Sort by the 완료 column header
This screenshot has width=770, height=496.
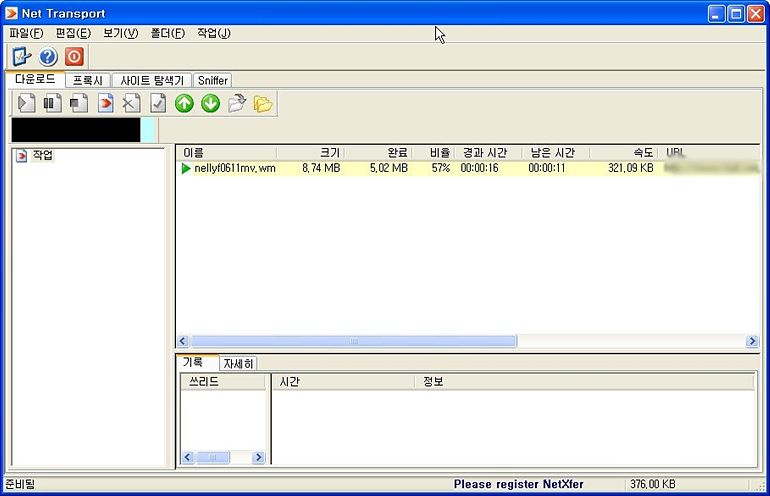[x=378, y=153]
